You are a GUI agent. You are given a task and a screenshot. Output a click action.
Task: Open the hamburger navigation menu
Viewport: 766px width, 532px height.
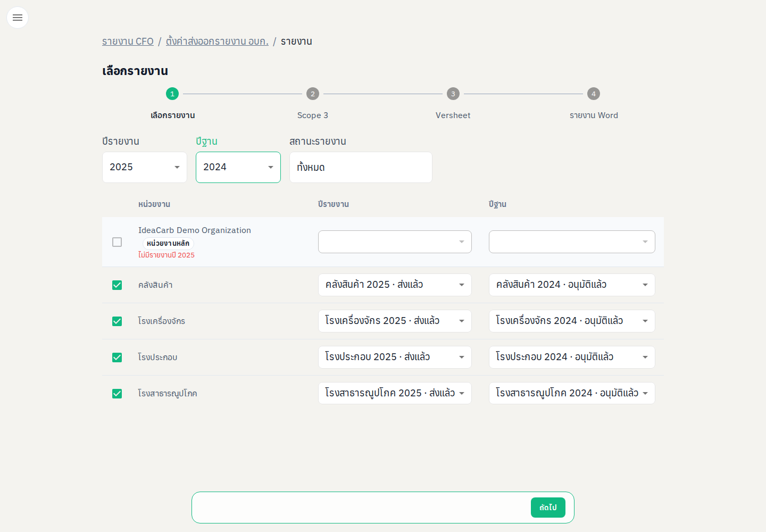[18, 18]
